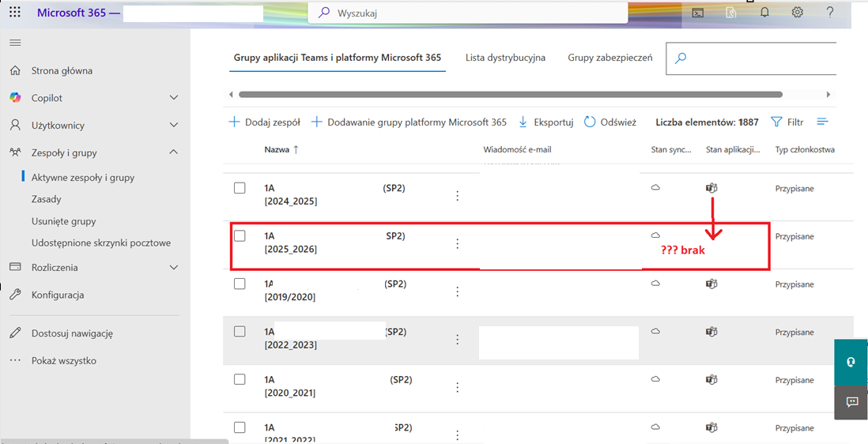Image resolution: width=868 pixels, height=444 pixels.
Task: Check the 1A [2019/2020] row checkbox
Action: coord(240,283)
